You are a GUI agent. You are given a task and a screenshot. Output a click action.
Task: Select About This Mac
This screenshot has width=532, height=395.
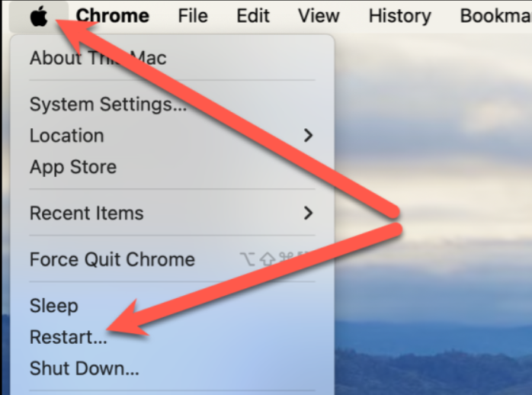[98, 58]
